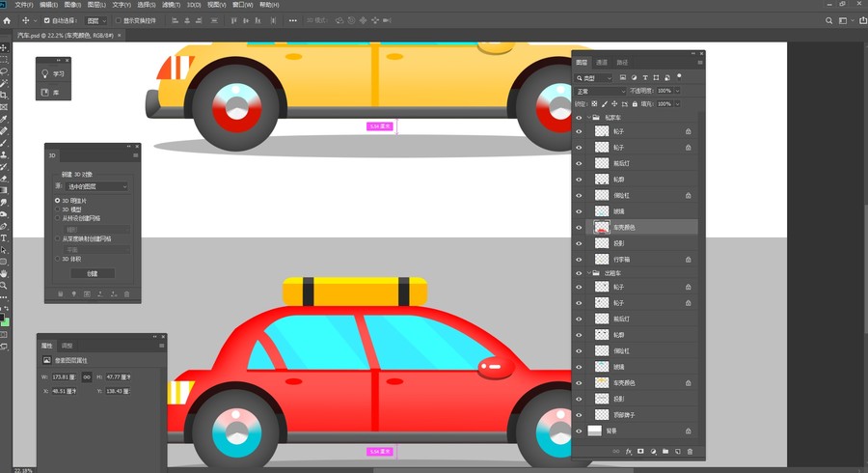Open the 文件(F) menu
The image size is (868, 473).
tap(24, 5)
